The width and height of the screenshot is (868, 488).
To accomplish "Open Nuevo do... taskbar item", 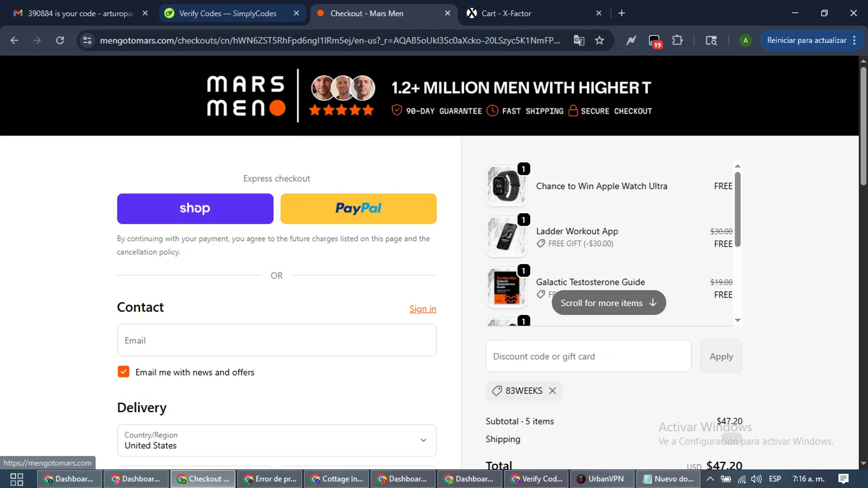I will click(668, 479).
